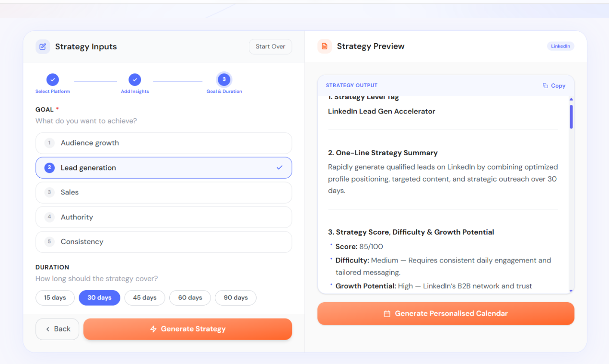Select the Consistency goal
Image resolution: width=609 pixels, height=364 pixels.
coord(164,242)
